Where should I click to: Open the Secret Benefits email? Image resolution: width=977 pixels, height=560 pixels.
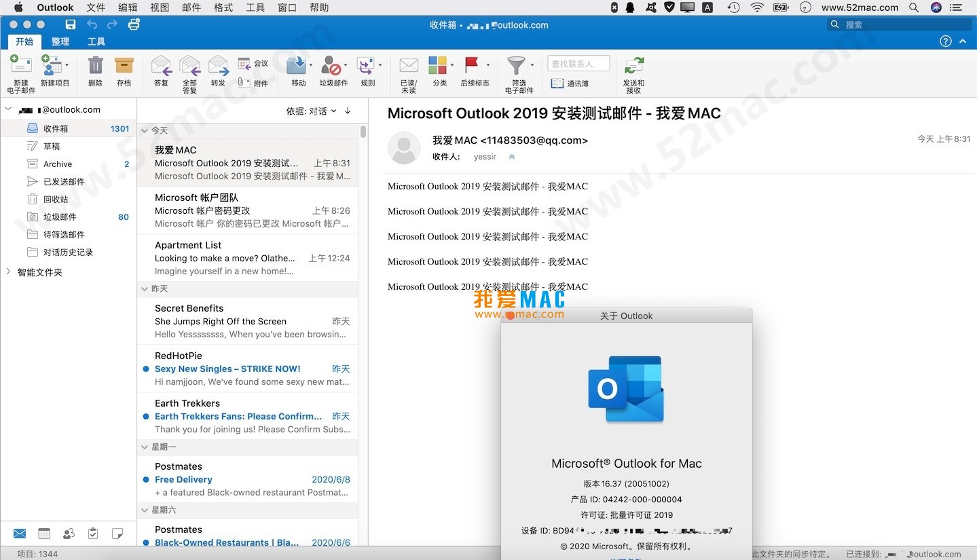point(247,321)
